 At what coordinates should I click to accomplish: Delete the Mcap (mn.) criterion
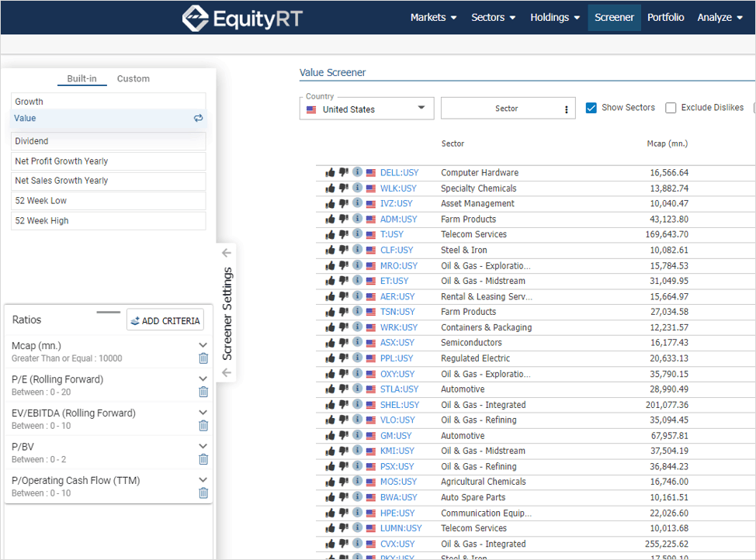pyautogui.click(x=203, y=358)
